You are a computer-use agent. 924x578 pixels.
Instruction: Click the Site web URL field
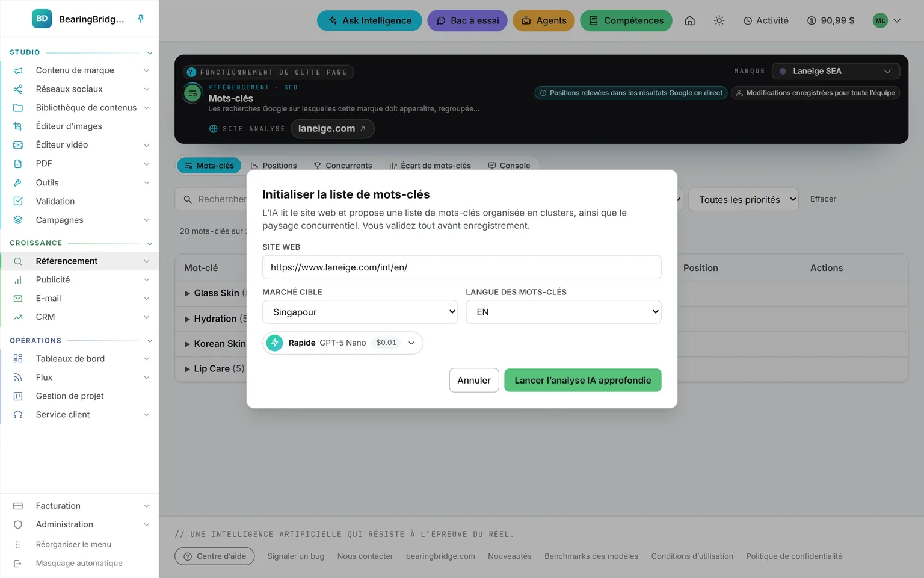click(x=462, y=267)
